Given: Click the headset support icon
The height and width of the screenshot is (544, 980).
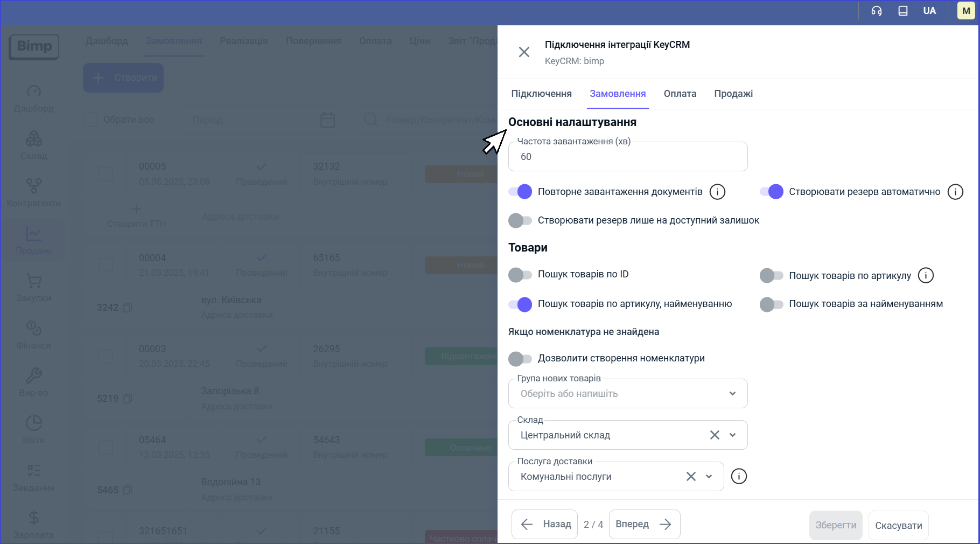Looking at the screenshot, I should click(x=877, y=11).
